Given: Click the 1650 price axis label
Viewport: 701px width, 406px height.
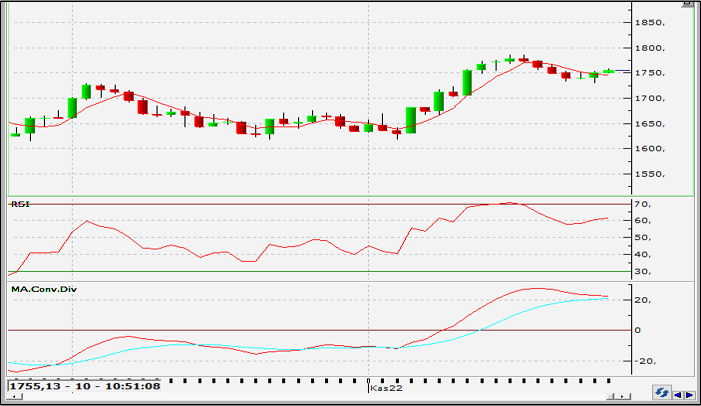Looking at the screenshot, I should tap(650, 123).
